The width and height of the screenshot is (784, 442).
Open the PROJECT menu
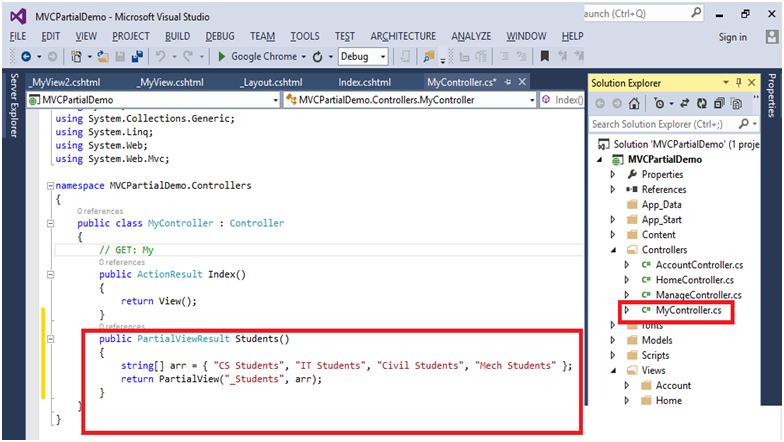tap(131, 36)
